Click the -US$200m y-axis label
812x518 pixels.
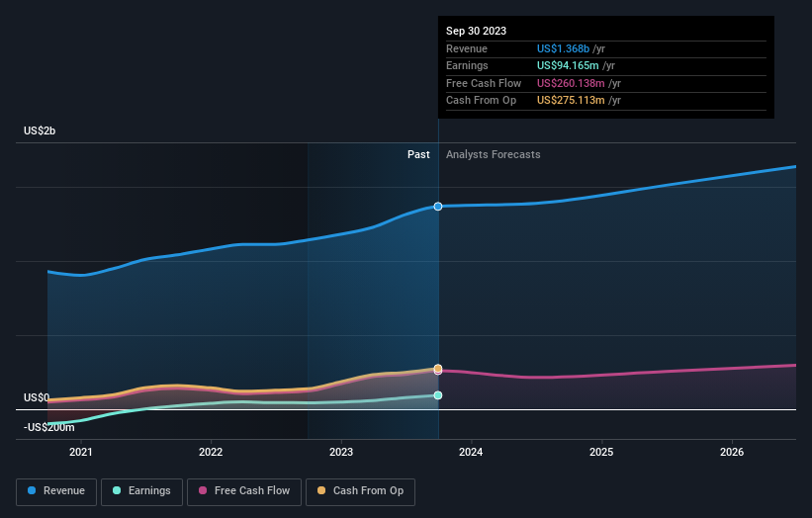click(x=49, y=427)
